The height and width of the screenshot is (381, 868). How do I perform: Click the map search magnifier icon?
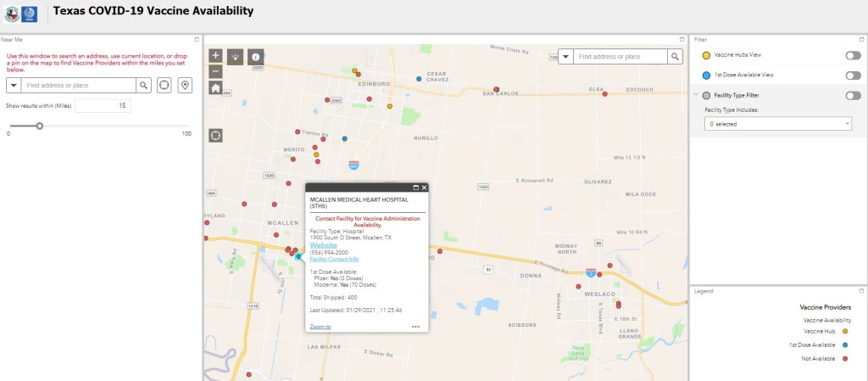click(x=675, y=57)
